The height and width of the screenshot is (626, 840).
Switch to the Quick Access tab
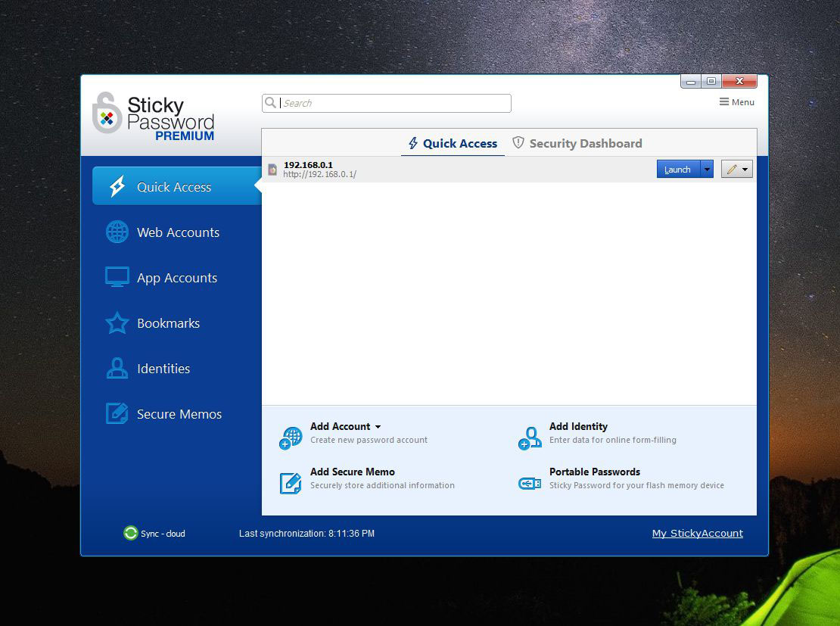(453, 143)
